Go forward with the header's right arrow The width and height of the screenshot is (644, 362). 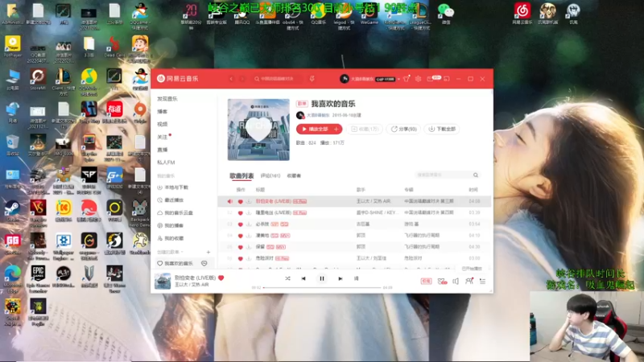(x=242, y=79)
